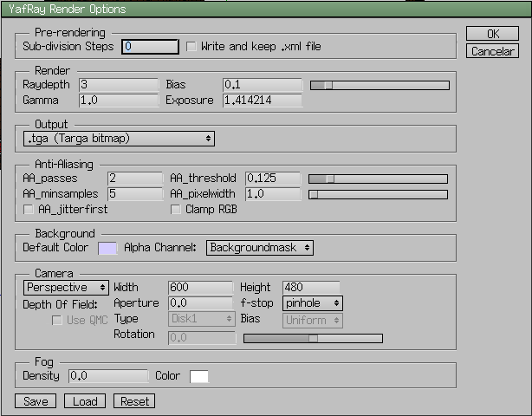Click the AA_threshold value field
Viewport: 532px width, 416px height.
click(273, 179)
